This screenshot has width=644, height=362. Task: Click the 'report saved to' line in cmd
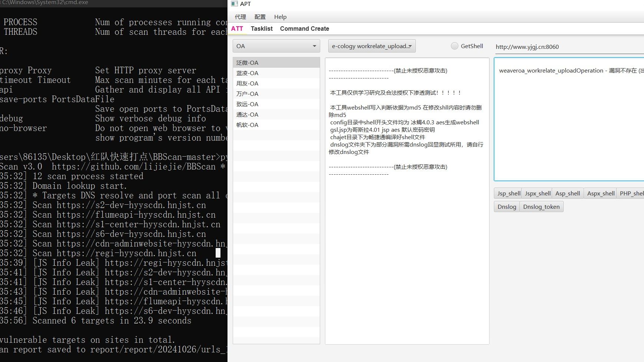114,349
